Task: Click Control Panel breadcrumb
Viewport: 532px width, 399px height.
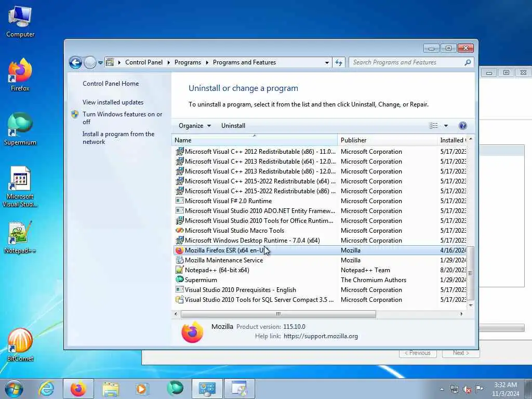Action: [144, 62]
